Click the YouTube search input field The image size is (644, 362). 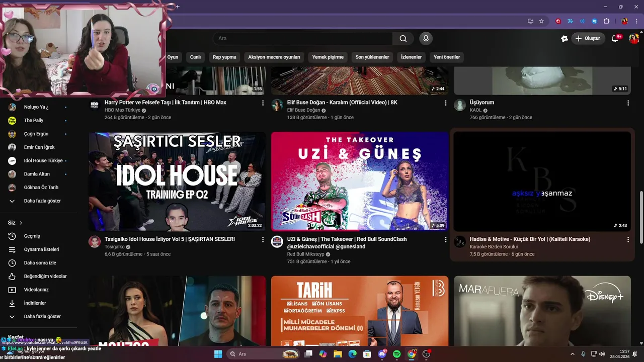pos(303,39)
